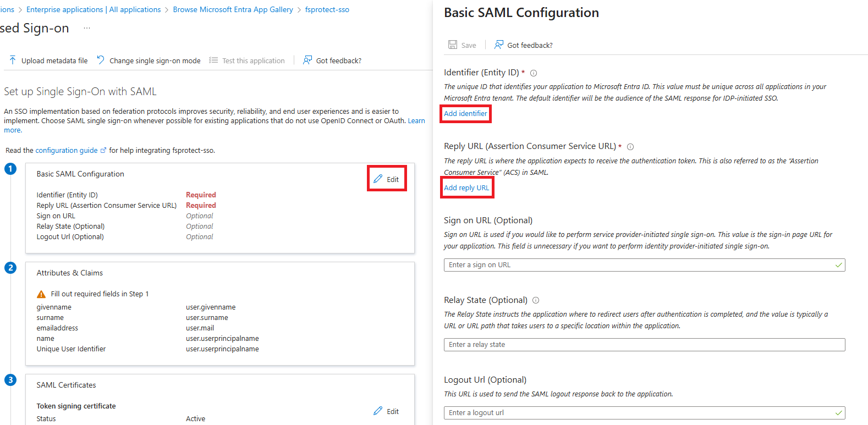The image size is (868, 425).
Task: Go to Enterprise applications breadcrumb
Action: 65,9
